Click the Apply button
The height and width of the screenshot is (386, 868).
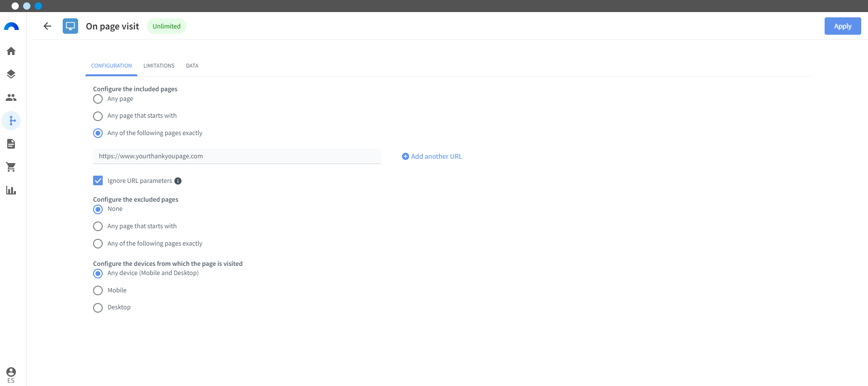coord(842,26)
